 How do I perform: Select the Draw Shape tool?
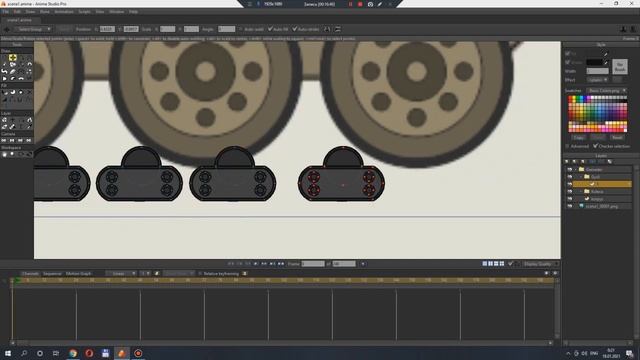tap(13, 64)
